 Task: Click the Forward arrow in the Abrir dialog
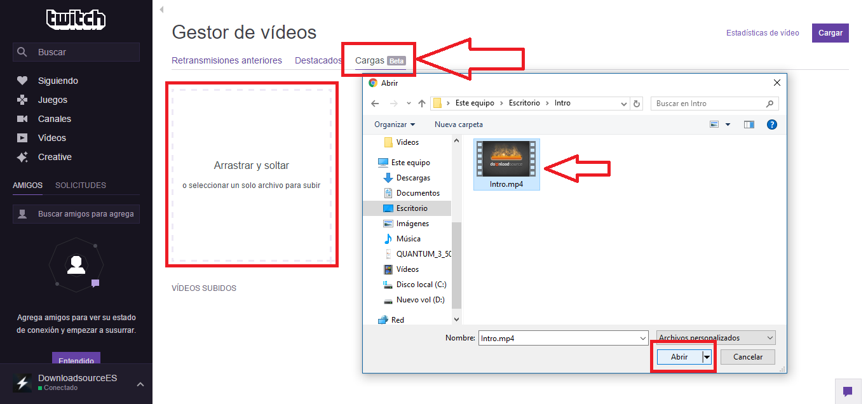point(394,104)
